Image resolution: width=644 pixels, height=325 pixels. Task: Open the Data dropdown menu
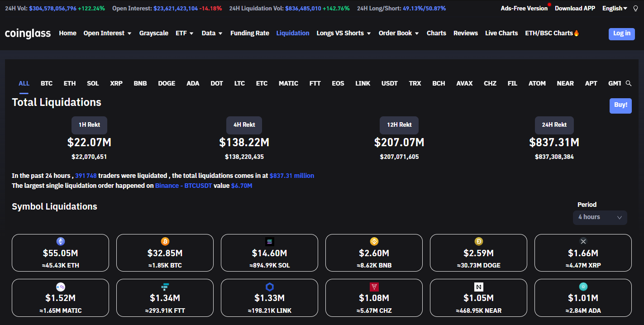pos(212,33)
